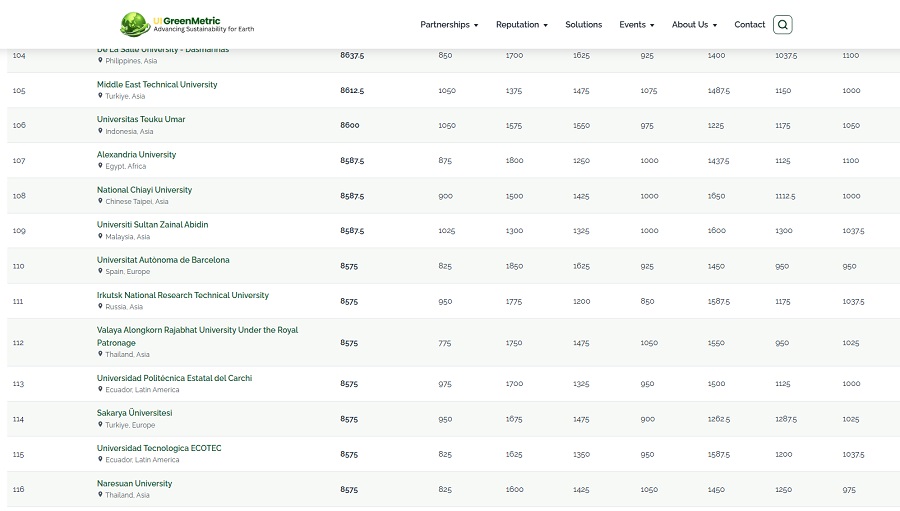Expand the Partnerships dropdown menu
900x511 pixels.
449,25
